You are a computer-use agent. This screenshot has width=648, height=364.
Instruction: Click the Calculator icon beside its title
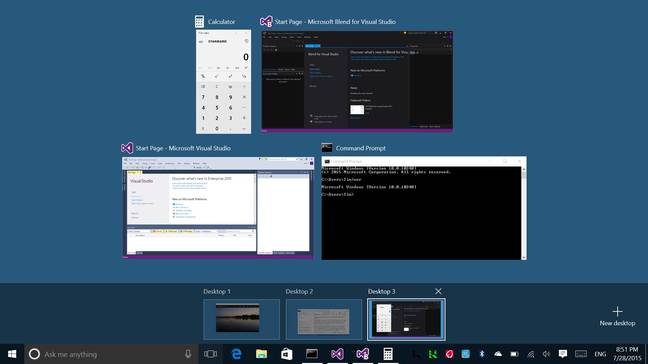tap(199, 21)
